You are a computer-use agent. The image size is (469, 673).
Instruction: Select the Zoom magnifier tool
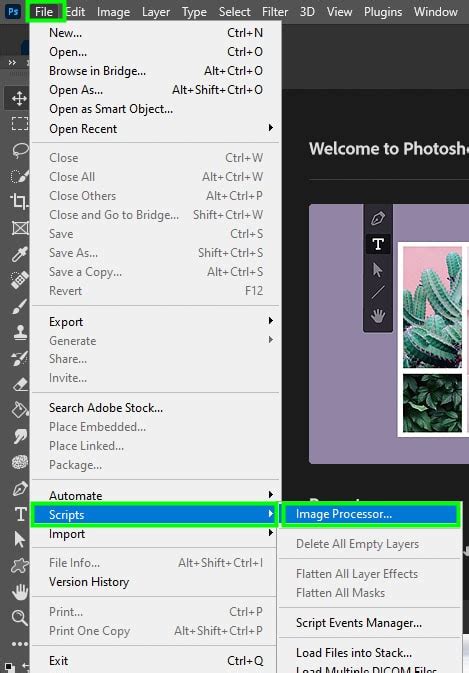[19, 618]
